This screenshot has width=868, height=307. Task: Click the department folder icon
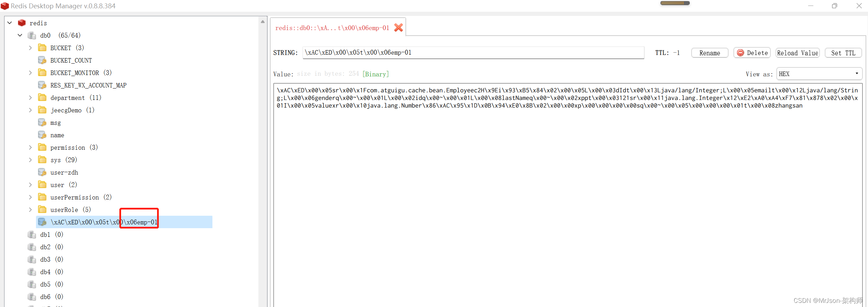[x=42, y=97]
